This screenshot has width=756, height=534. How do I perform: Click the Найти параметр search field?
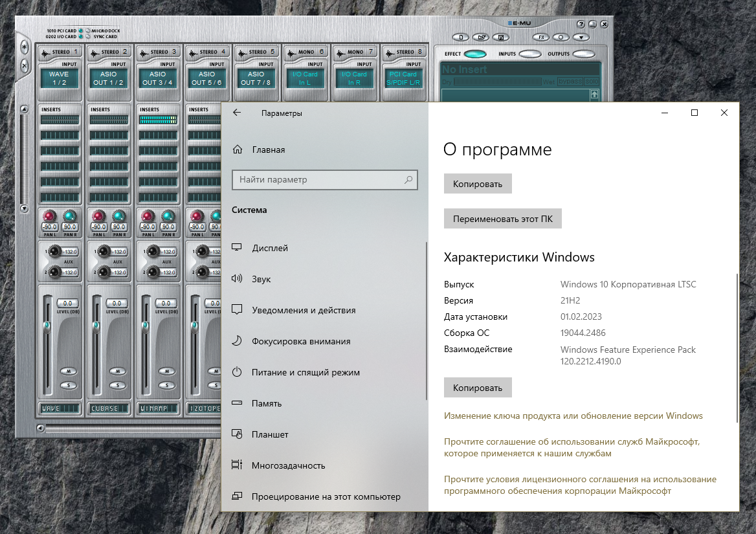pos(324,180)
